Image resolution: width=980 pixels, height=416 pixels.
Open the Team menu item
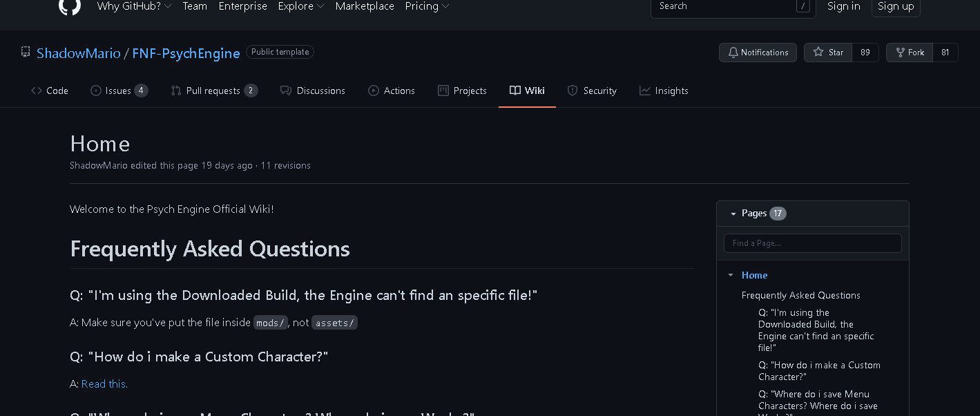[195, 6]
